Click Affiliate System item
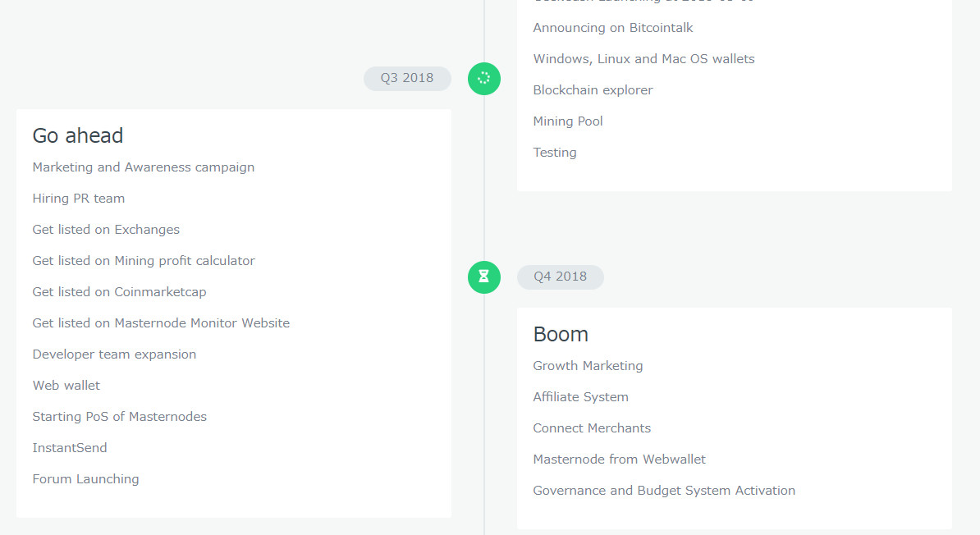This screenshot has height=535, width=980. click(580, 397)
